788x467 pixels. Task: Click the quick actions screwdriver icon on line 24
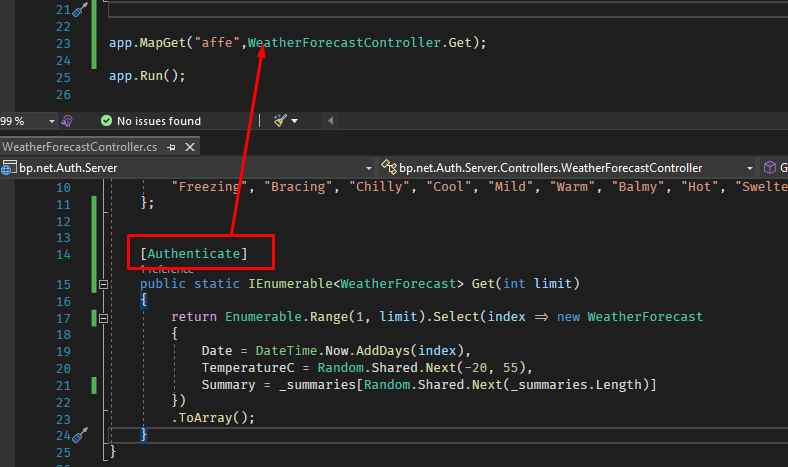click(80, 435)
